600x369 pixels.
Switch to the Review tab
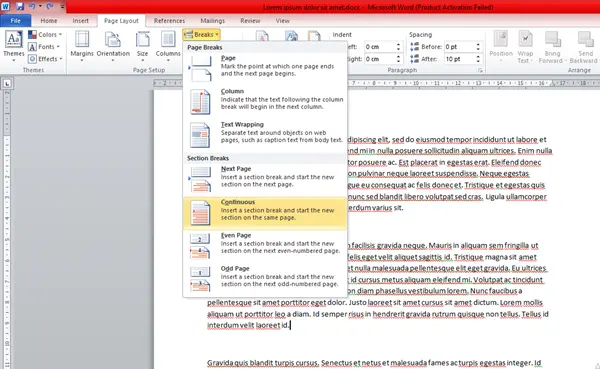pos(250,21)
